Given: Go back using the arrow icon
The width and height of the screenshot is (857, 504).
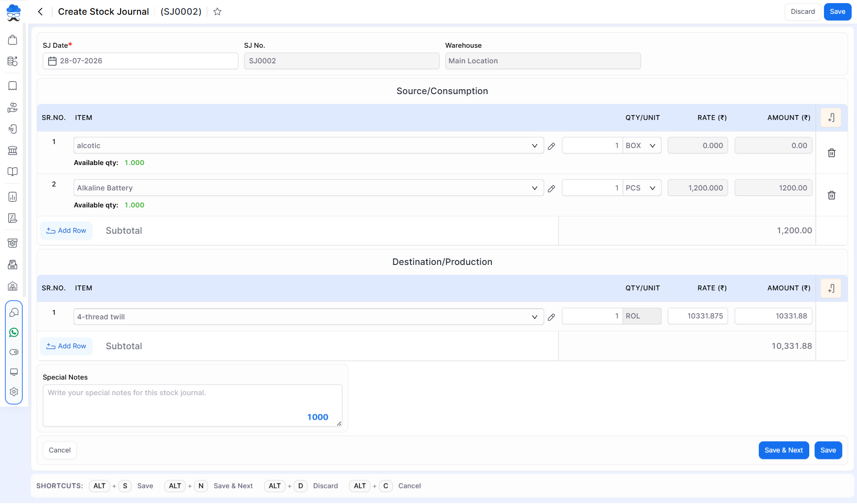Looking at the screenshot, I should (x=40, y=12).
